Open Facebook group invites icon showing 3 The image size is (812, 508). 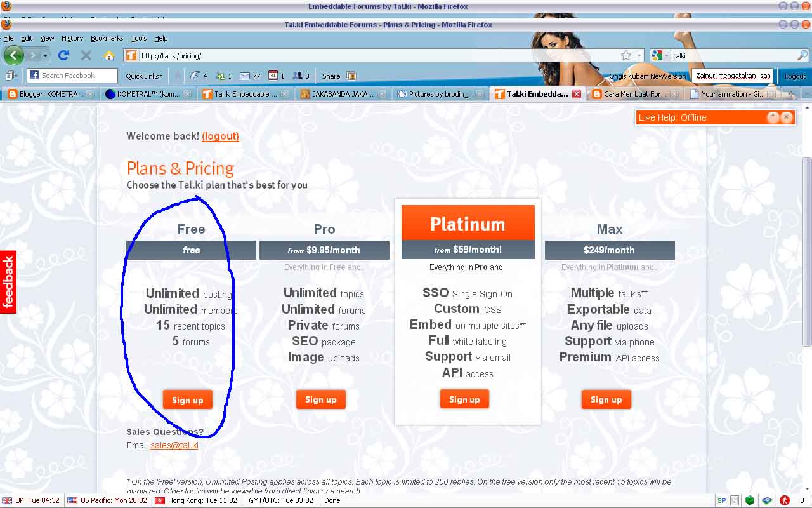click(301, 76)
